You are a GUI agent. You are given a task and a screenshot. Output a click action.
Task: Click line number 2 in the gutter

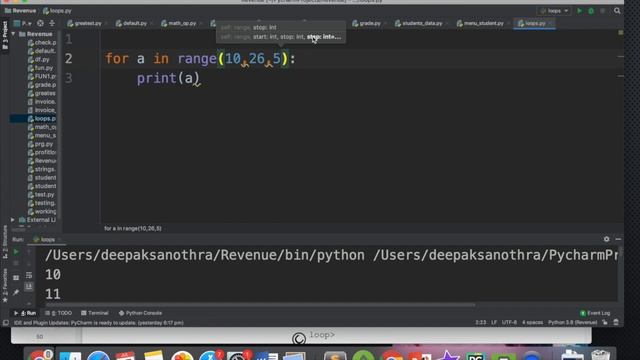[x=69, y=58]
